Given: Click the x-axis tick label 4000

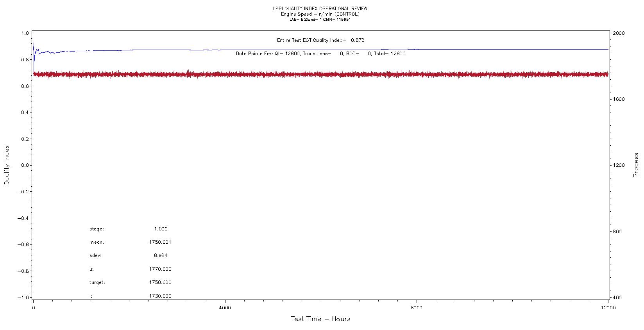Looking at the screenshot, I should tap(225, 308).
